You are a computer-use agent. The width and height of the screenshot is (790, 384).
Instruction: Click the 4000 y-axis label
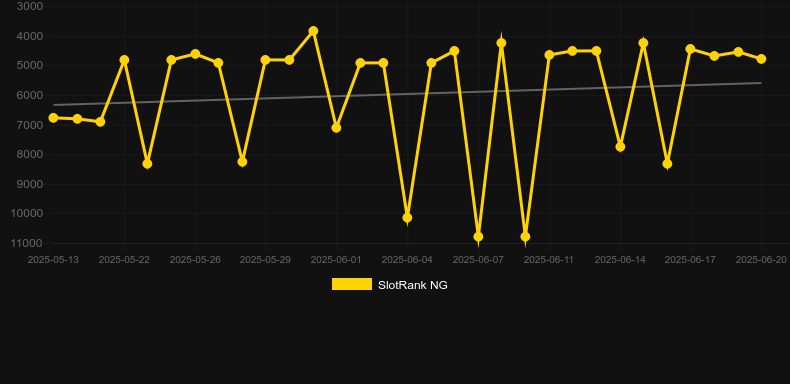pos(30,36)
